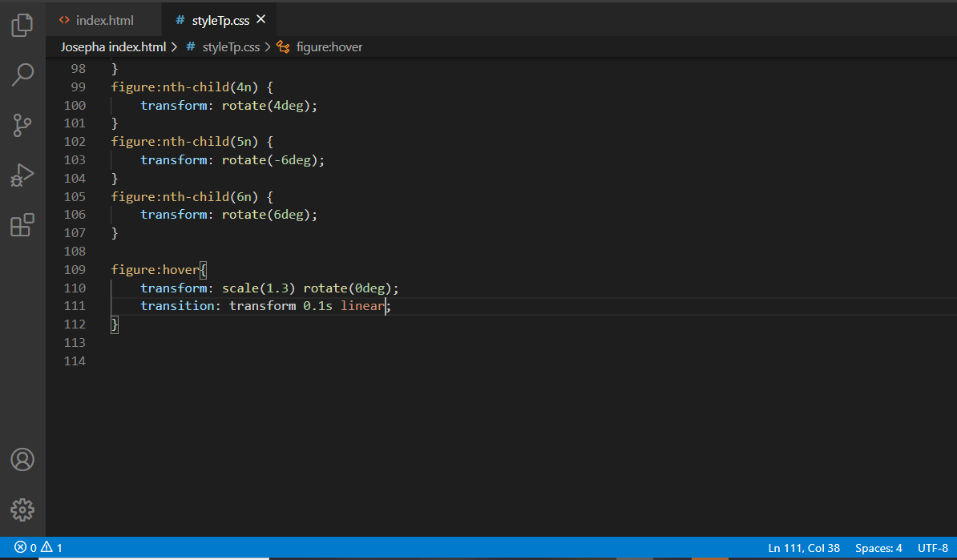This screenshot has height=560, width=957.
Task: Click rotate(0deg) on line 110
Action: (347, 288)
